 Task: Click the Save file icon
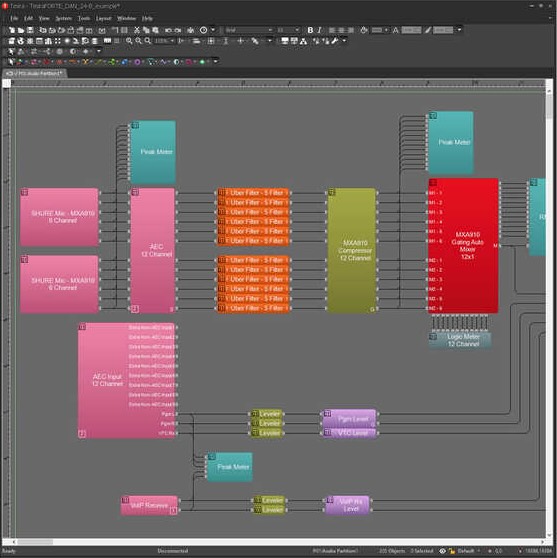(31, 30)
